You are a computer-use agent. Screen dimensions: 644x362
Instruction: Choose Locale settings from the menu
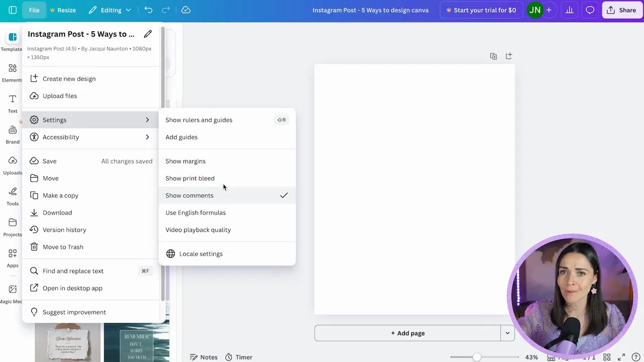click(x=201, y=253)
